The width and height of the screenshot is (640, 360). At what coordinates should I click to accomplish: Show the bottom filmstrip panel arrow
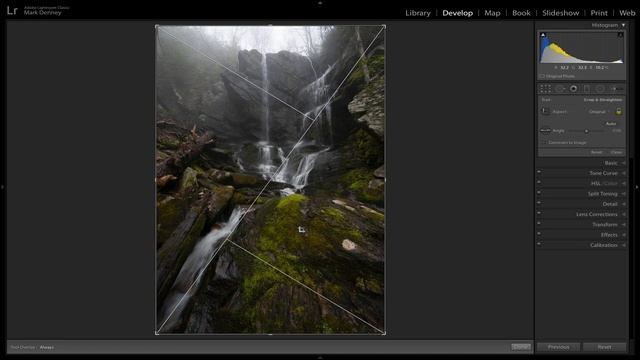pyautogui.click(x=320, y=358)
